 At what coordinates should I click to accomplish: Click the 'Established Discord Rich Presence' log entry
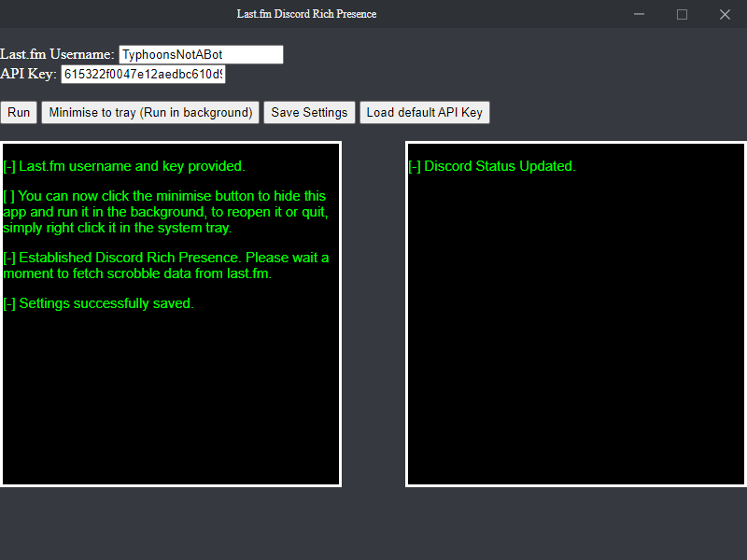pyautogui.click(x=166, y=265)
